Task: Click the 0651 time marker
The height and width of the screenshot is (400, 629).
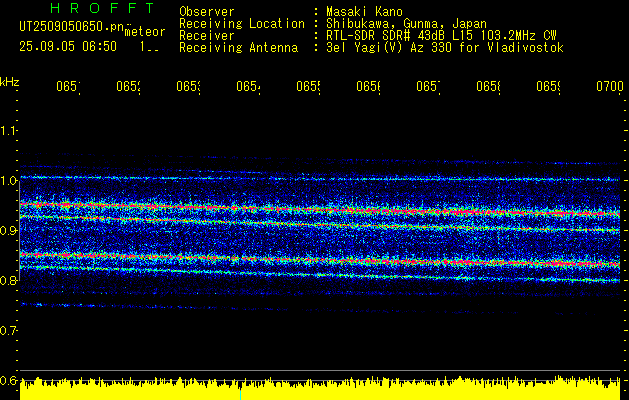Action: (68, 87)
